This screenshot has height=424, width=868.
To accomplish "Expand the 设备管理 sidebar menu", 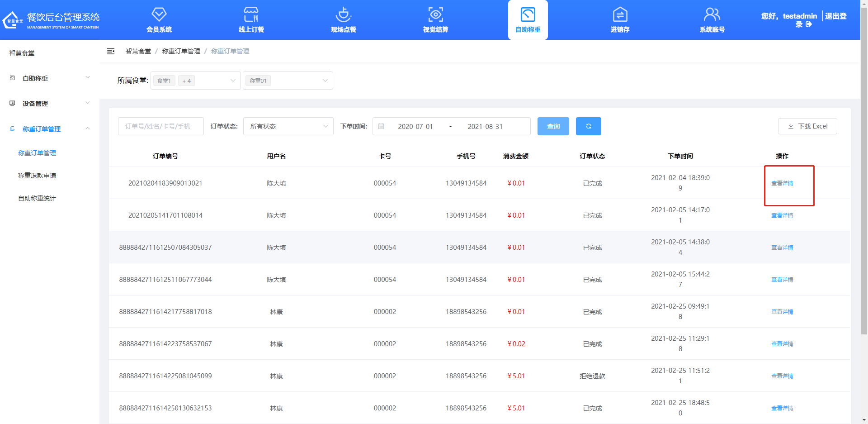I will click(x=50, y=104).
